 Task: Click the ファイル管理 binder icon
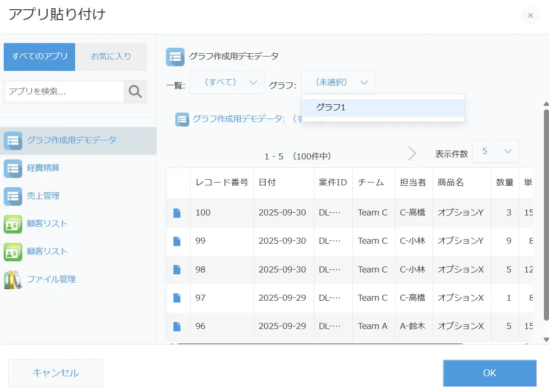click(x=13, y=279)
